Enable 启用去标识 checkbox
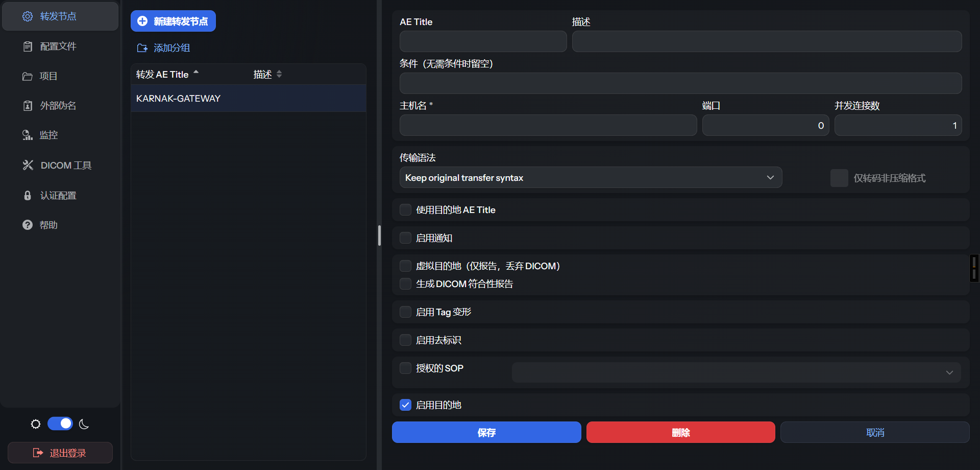 (405, 340)
